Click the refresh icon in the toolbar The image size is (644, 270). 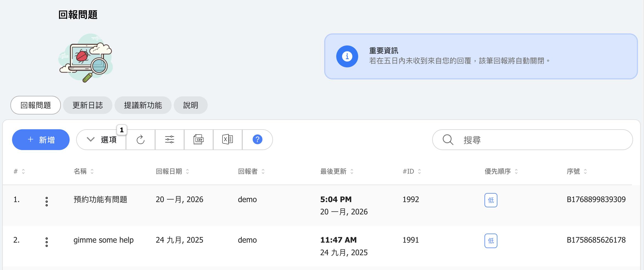pyautogui.click(x=141, y=140)
